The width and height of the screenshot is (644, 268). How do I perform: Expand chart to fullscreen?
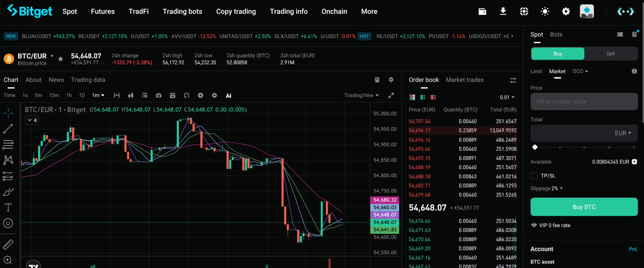tap(391, 95)
